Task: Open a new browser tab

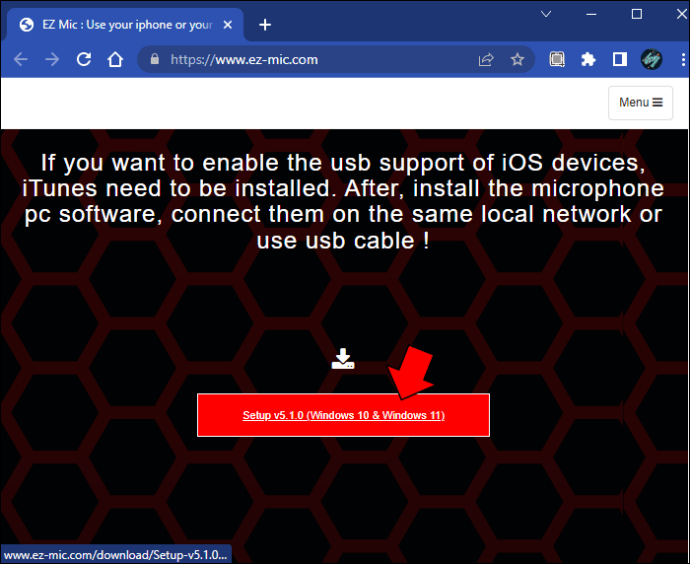Action: tap(265, 25)
